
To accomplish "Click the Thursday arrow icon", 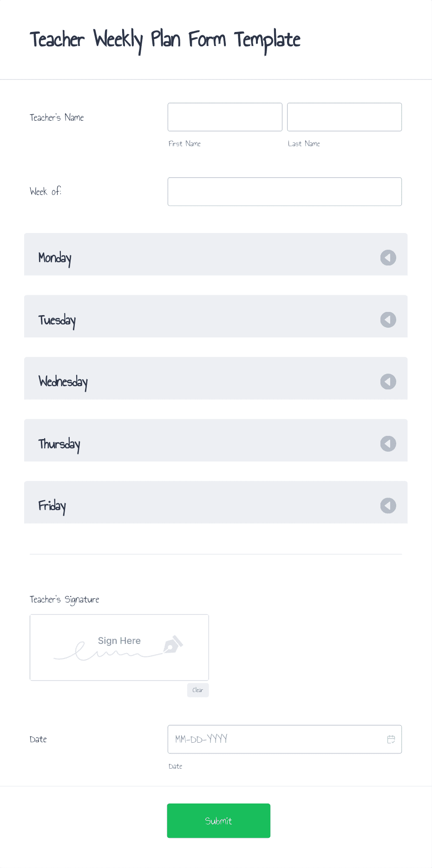I will tap(388, 444).
